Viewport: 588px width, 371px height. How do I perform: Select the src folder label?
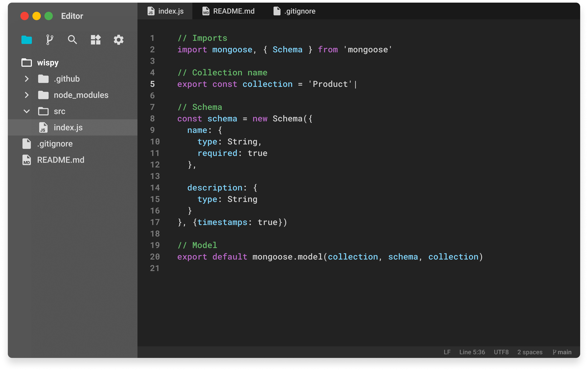(x=60, y=111)
